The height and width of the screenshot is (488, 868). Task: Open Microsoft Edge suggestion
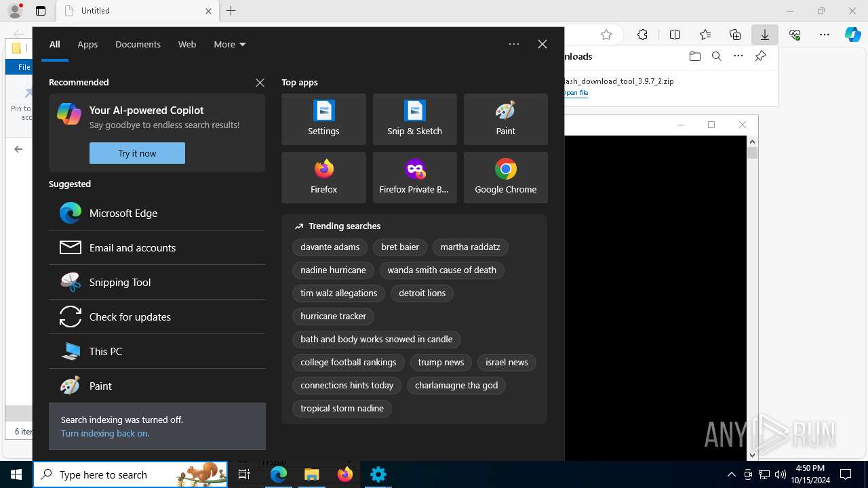pyautogui.click(x=157, y=213)
